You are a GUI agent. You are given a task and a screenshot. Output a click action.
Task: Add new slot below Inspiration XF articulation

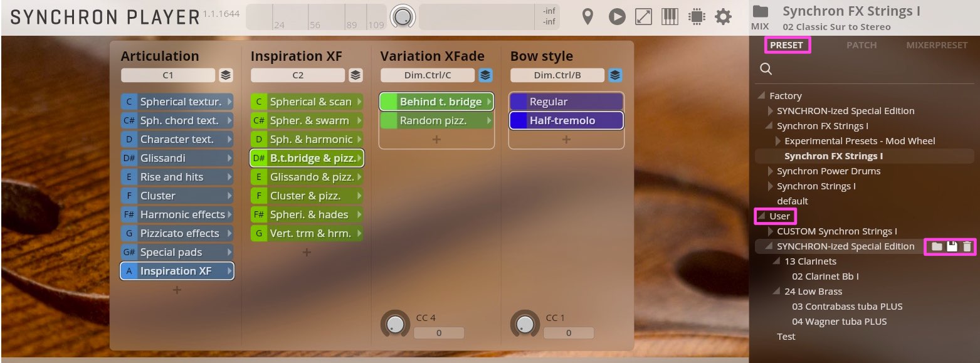click(177, 290)
